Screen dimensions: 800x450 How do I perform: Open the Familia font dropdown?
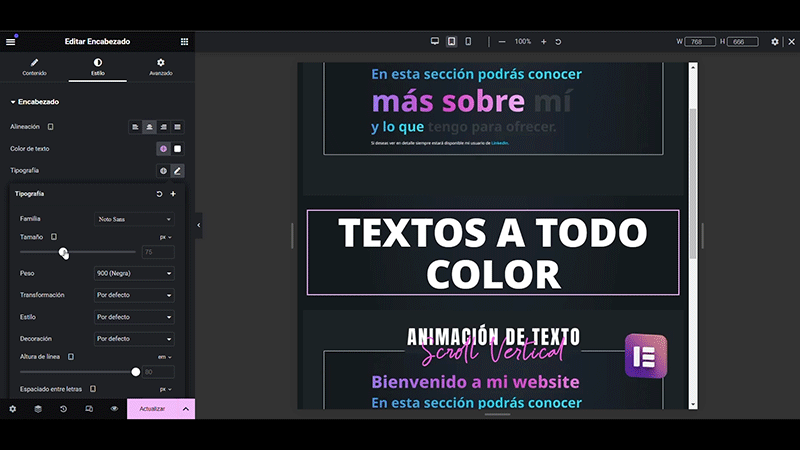(x=134, y=219)
